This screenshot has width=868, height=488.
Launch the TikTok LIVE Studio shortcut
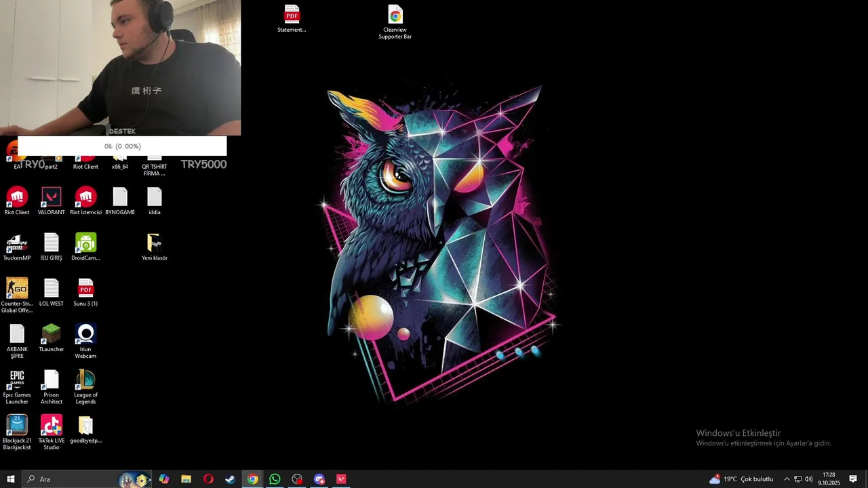point(52,432)
